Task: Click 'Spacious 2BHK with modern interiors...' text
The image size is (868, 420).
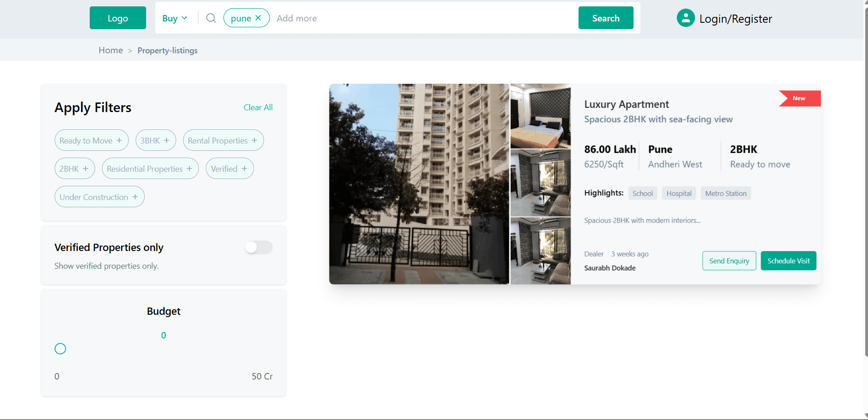Action: pyautogui.click(x=642, y=220)
